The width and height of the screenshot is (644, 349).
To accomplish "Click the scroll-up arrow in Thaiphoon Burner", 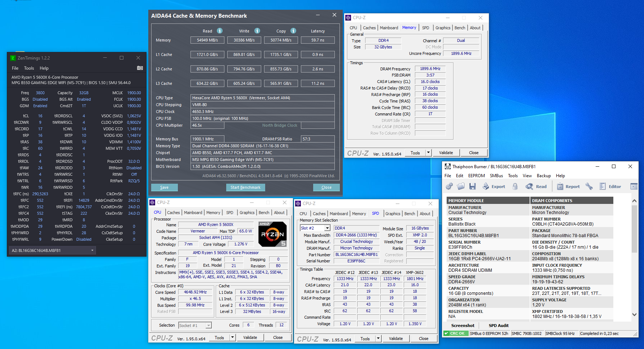I will pos(634,201).
